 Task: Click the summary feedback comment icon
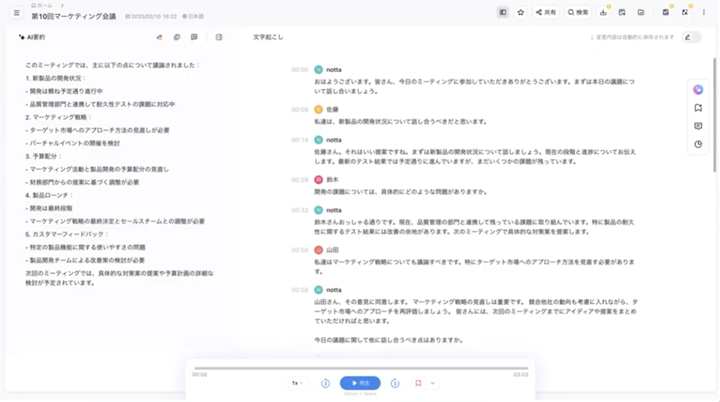pyautogui.click(x=194, y=37)
